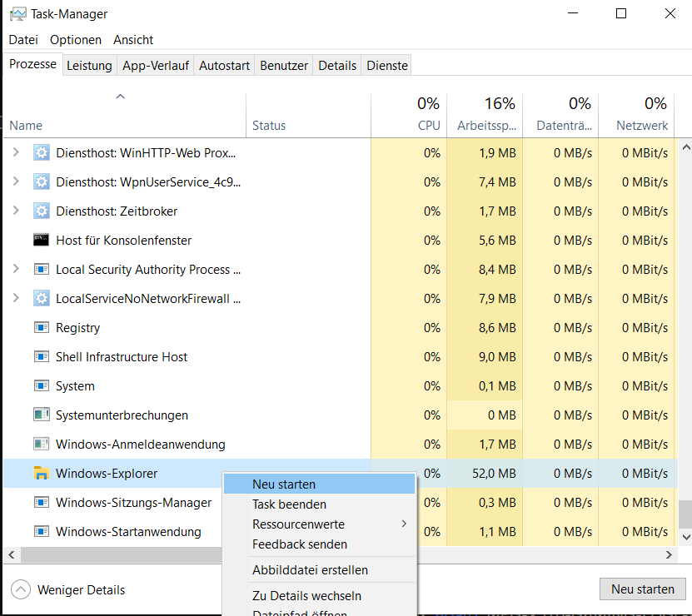The height and width of the screenshot is (616, 692).
Task: Sort by the Arbeitsspeicher column header
Action: click(x=485, y=115)
